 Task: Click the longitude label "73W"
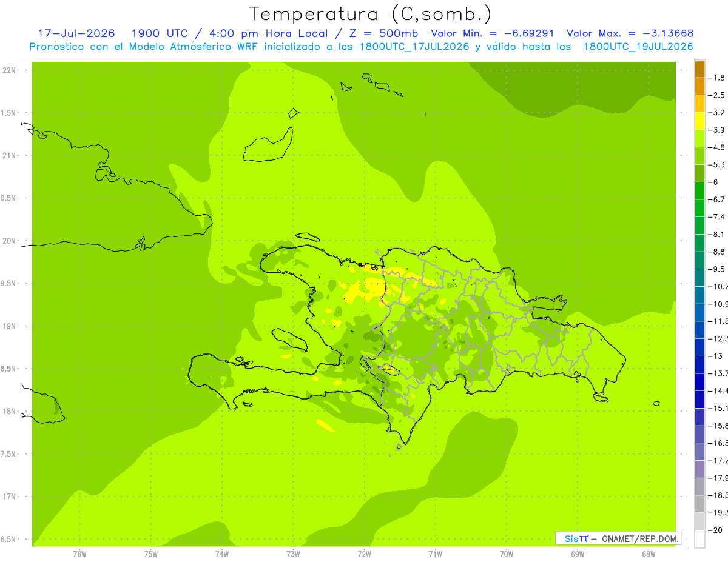pyautogui.click(x=293, y=554)
